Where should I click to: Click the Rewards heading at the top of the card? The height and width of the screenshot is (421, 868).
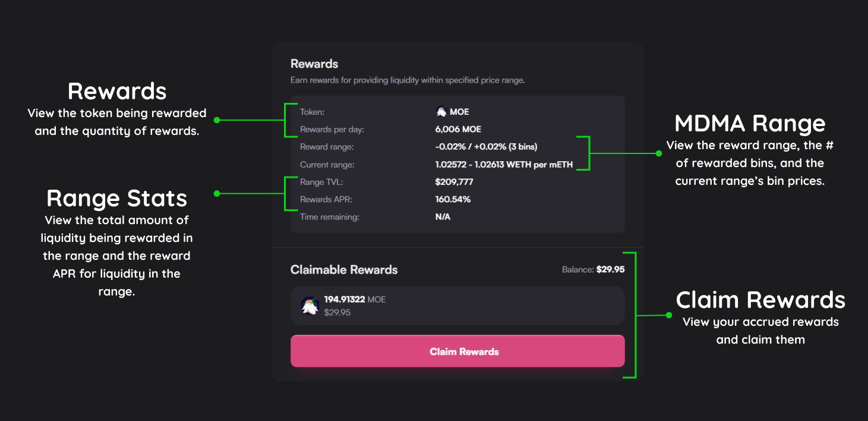(314, 64)
